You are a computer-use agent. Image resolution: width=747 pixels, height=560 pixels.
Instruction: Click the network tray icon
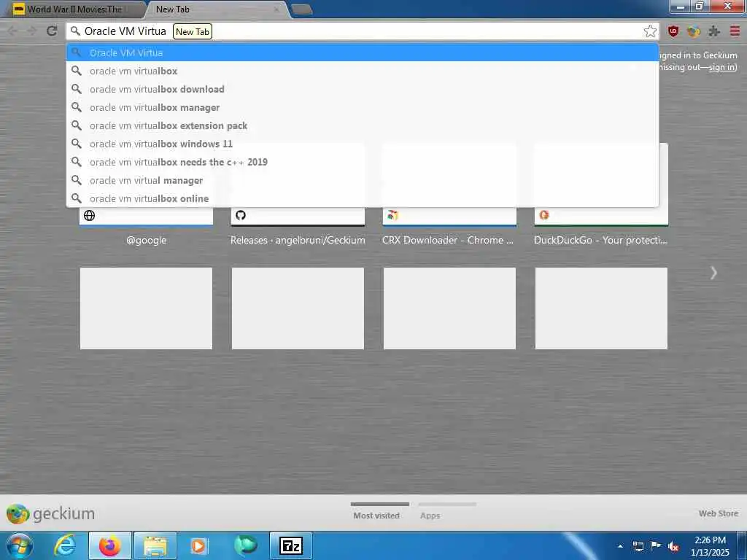pos(638,546)
